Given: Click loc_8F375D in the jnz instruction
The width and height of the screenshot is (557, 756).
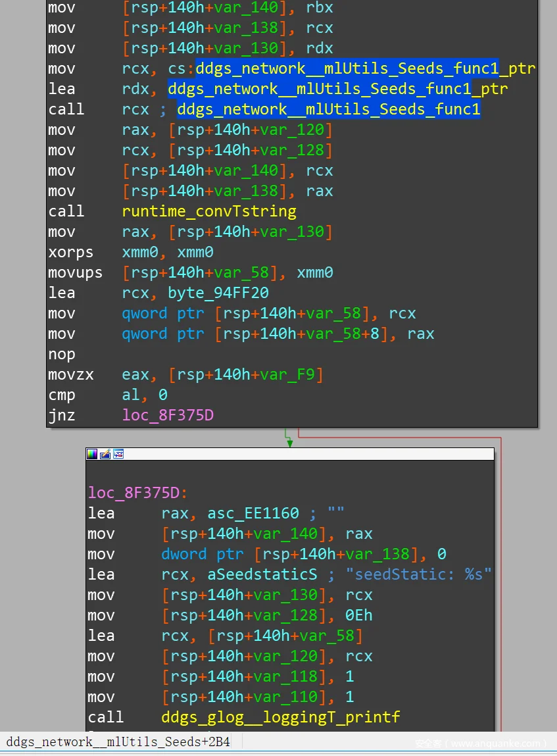Looking at the screenshot, I should click(x=168, y=415).
